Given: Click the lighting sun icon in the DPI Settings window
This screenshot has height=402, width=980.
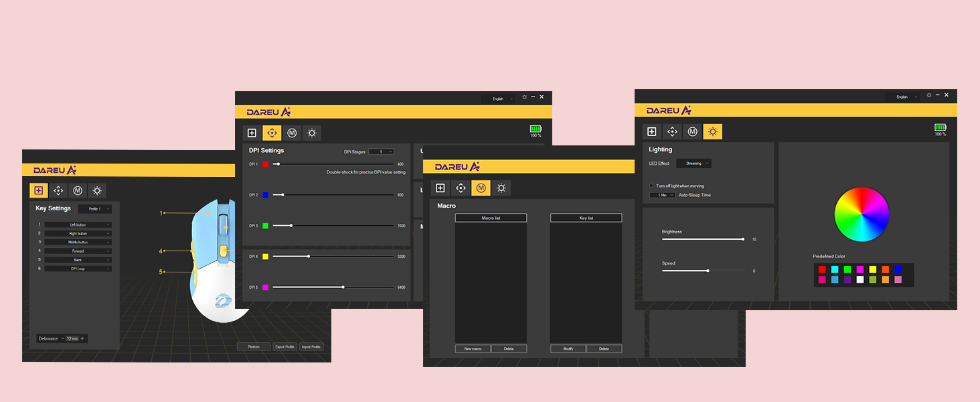Looking at the screenshot, I should coord(311,133).
